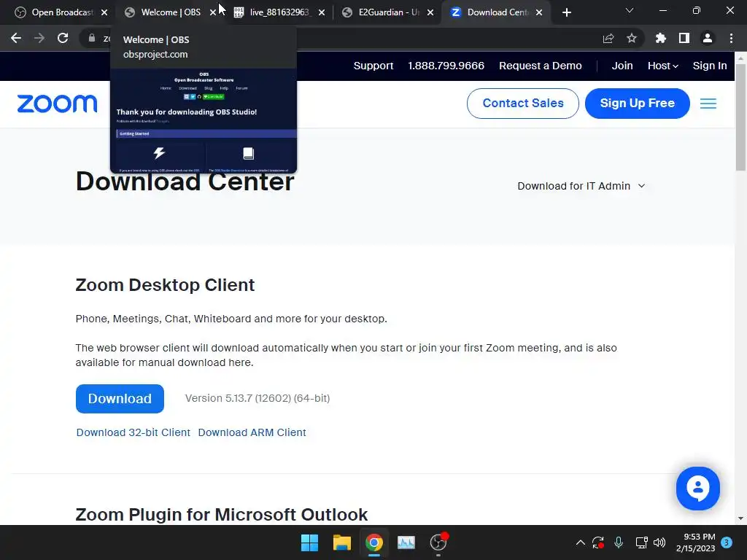The image size is (747, 560).
Task: Open OBS Studio from the taskbar
Action: (x=438, y=542)
